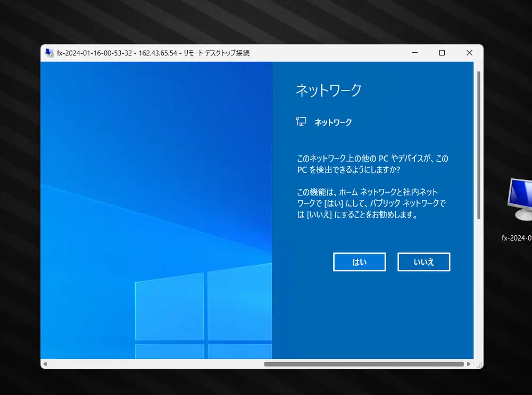Click the horizontal scrollbar left arrow

pos(45,364)
